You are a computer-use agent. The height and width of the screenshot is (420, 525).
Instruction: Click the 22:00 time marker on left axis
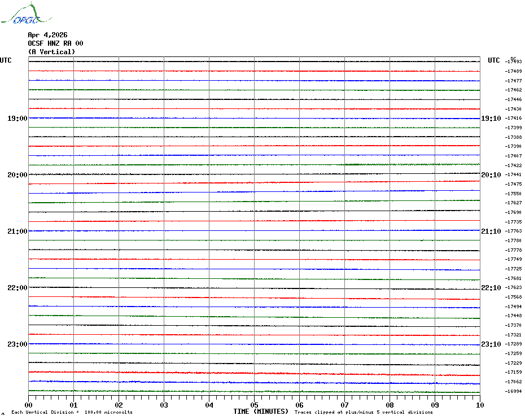17,288
